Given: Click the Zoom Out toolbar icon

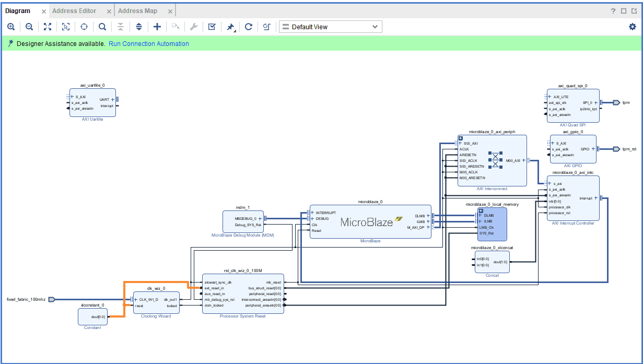Looking at the screenshot, I should (29, 27).
